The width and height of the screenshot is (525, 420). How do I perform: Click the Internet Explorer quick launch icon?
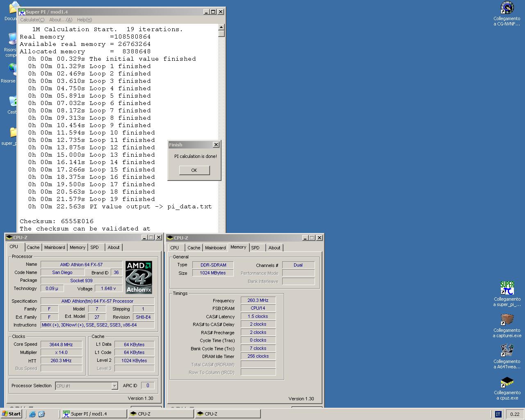point(32,414)
